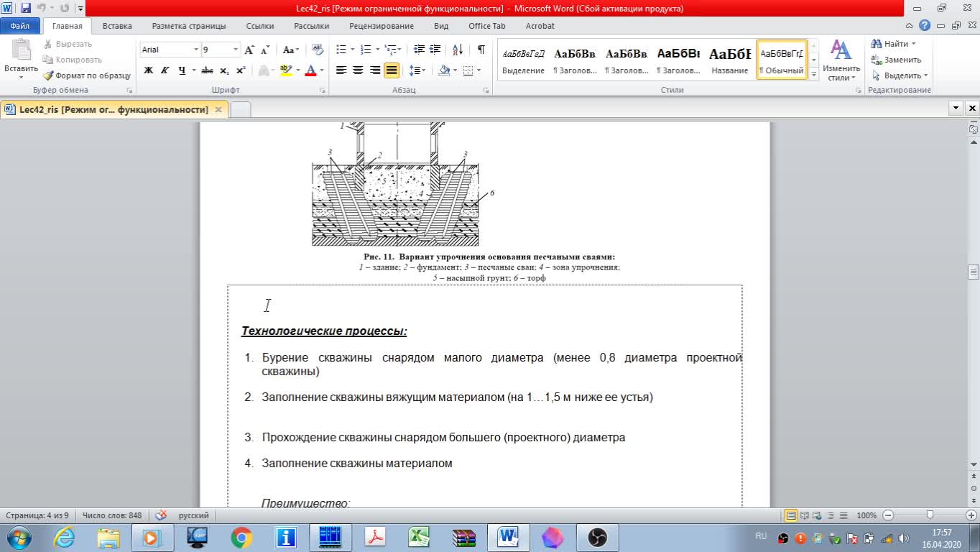Open Word help question mark icon
The image size is (980, 552).
(925, 26)
